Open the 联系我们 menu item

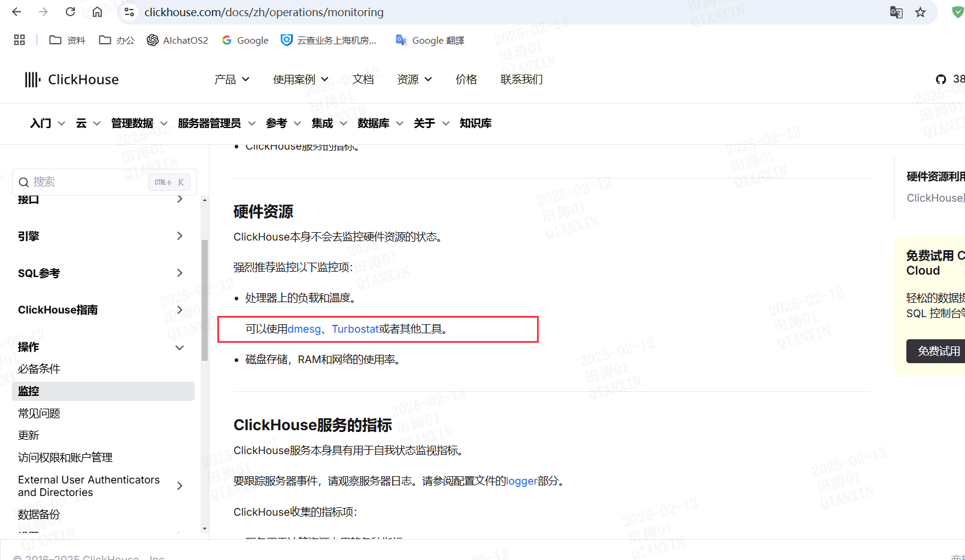pos(521,79)
